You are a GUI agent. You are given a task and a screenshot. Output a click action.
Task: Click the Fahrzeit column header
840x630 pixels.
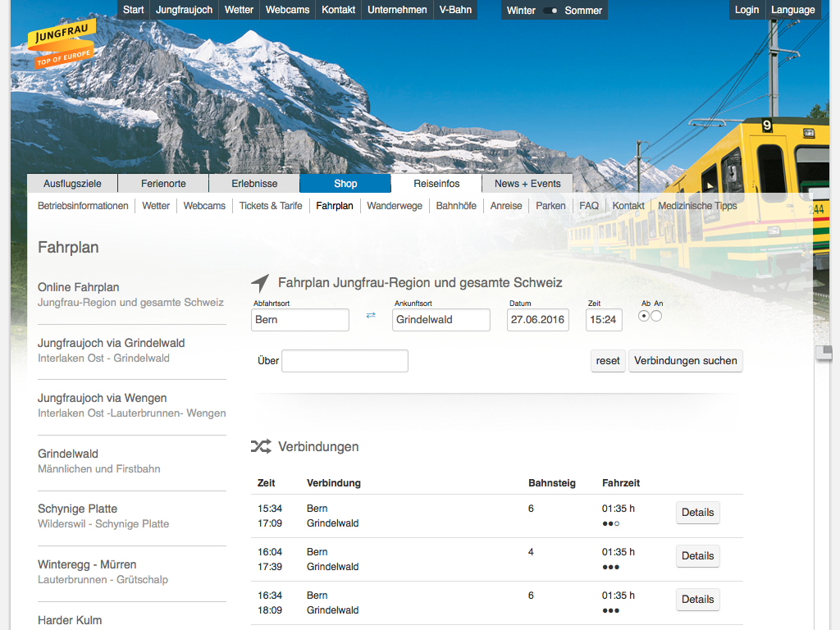pos(621,483)
